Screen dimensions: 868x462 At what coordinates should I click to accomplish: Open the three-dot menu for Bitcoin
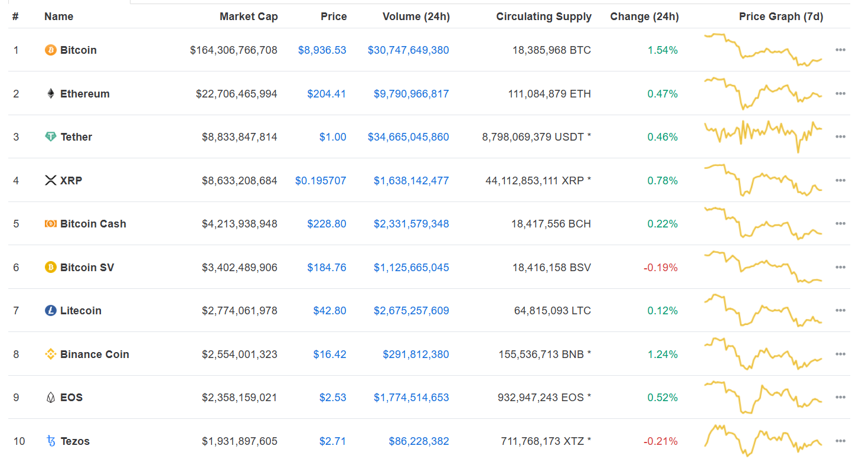(841, 50)
